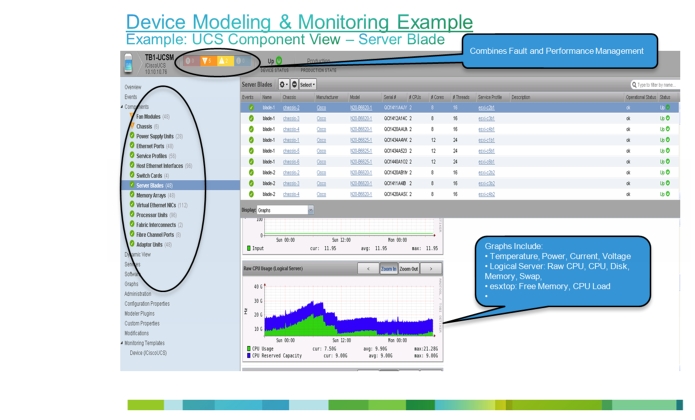Image resolution: width=695 pixels, height=420 pixels.
Task: Open Cisco manufacturer link in esxi-c6b1 row
Action: [321, 162]
